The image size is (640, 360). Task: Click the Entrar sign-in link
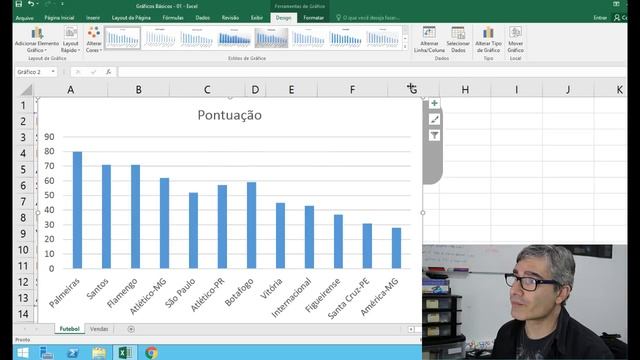coord(600,18)
